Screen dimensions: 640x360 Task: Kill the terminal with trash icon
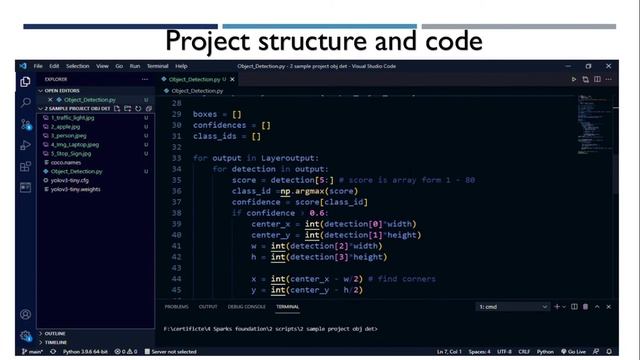pos(586,307)
